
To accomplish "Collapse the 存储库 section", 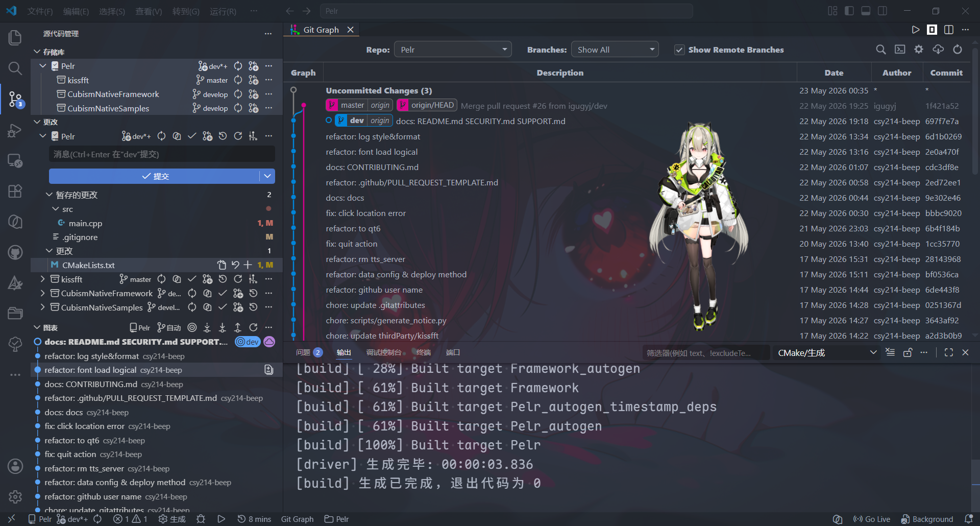I will coord(37,52).
